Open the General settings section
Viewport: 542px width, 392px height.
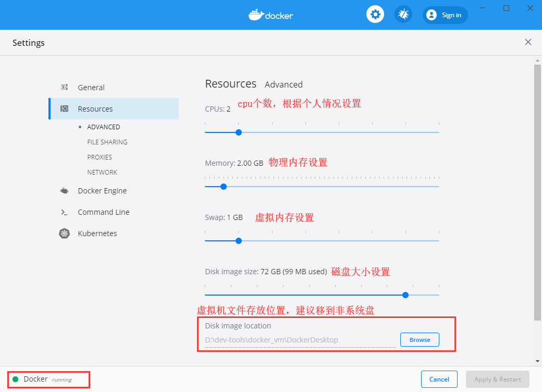(x=91, y=88)
